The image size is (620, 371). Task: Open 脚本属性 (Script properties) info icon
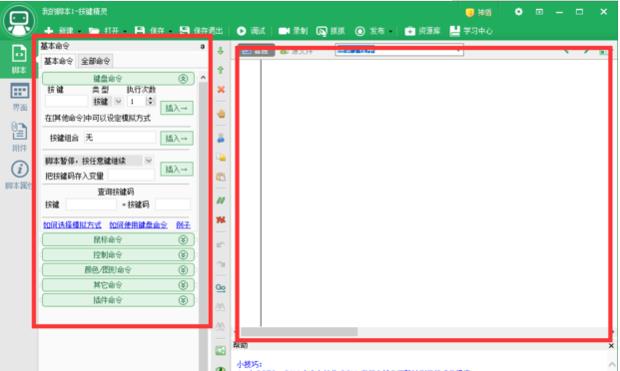pyautogui.click(x=19, y=175)
